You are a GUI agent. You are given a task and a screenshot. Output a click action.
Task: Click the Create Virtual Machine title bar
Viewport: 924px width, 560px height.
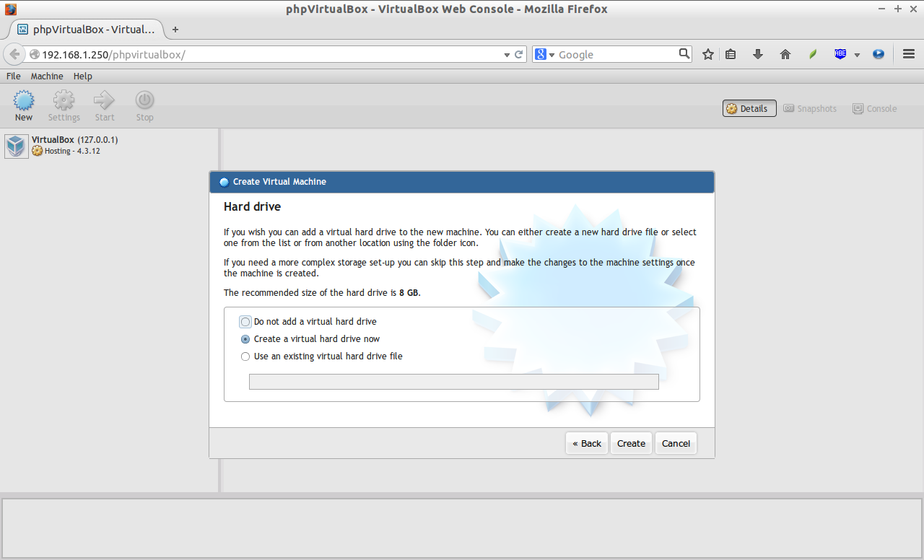tap(462, 182)
